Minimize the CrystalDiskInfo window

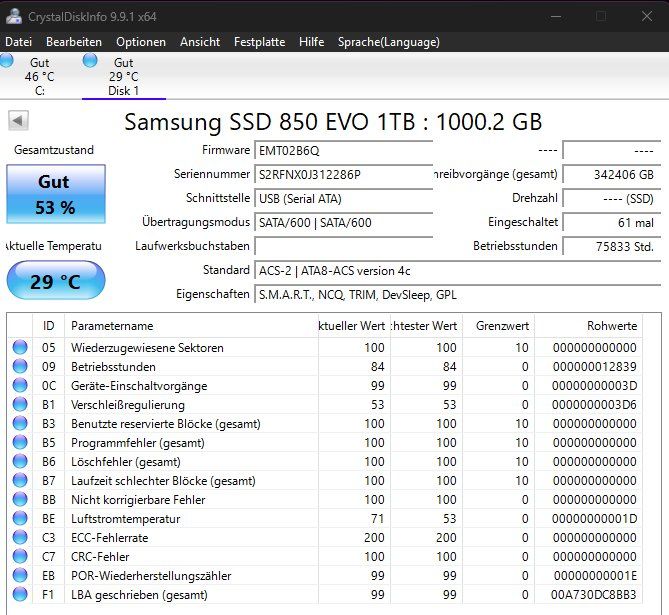click(556, 16)
